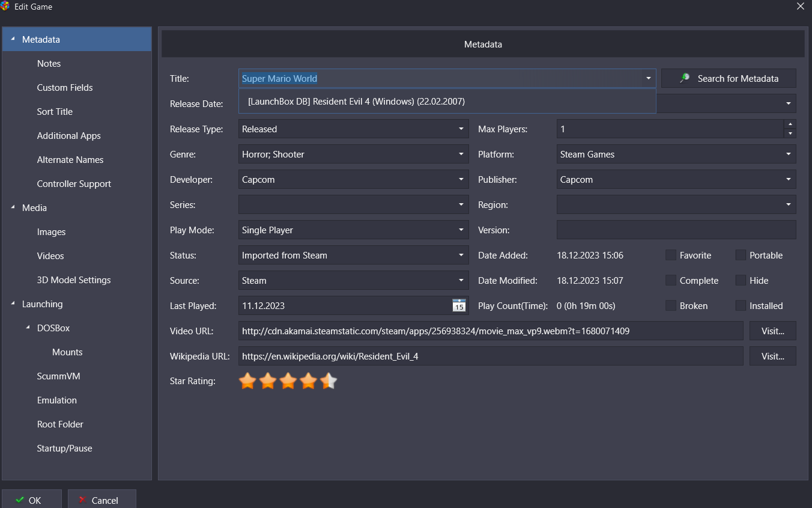The image size is (812, 508).
Task: Go to the Images section
Action: (51, 231)
